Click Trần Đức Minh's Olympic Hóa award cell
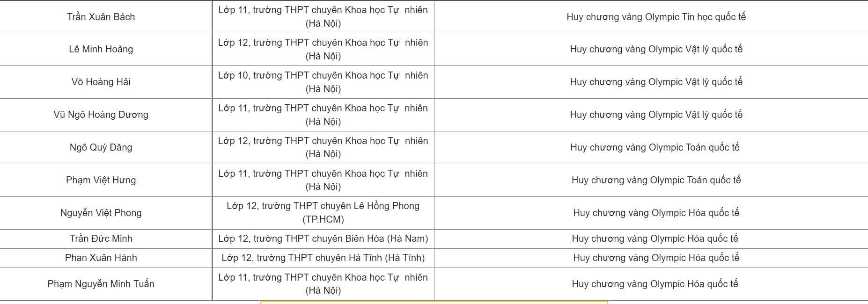868x304 pixels. (x=655, y=239)
